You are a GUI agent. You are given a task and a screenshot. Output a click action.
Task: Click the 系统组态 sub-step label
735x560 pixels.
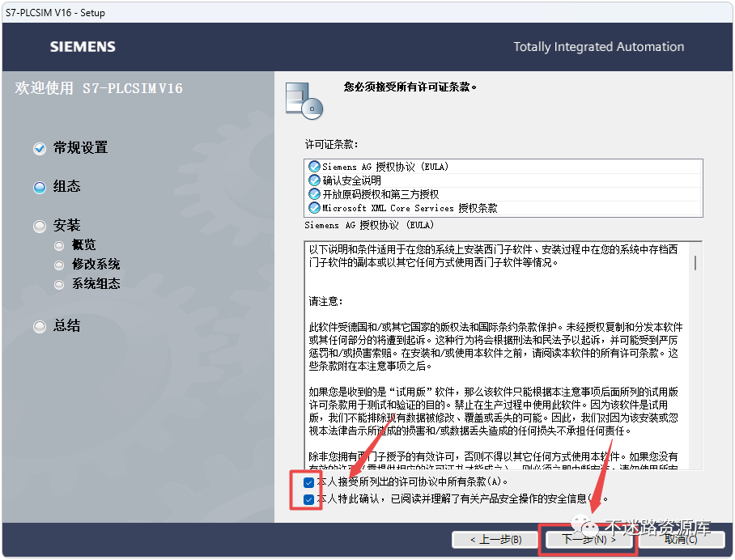pos(96,283)
